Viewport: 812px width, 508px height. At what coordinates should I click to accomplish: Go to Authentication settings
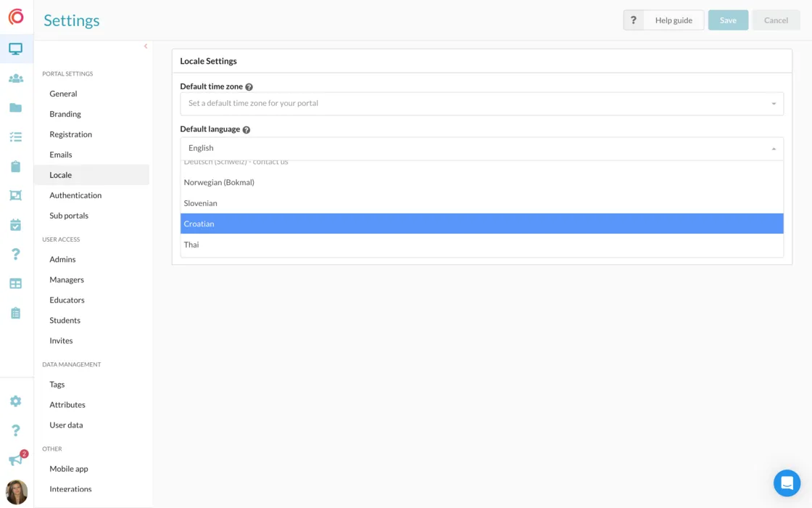75,195
